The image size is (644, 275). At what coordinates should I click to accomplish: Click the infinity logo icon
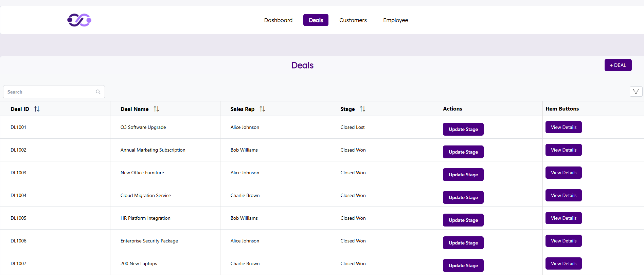coord(79,20)
